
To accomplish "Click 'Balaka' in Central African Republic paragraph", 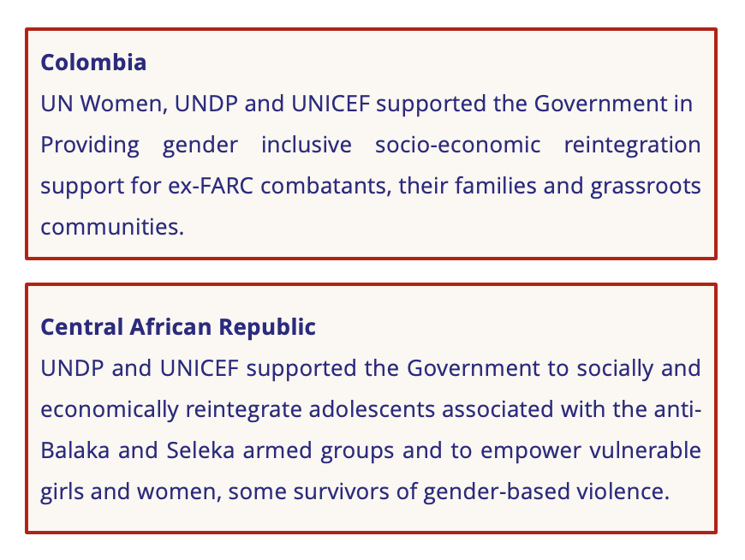I will (x=75, y=450).
